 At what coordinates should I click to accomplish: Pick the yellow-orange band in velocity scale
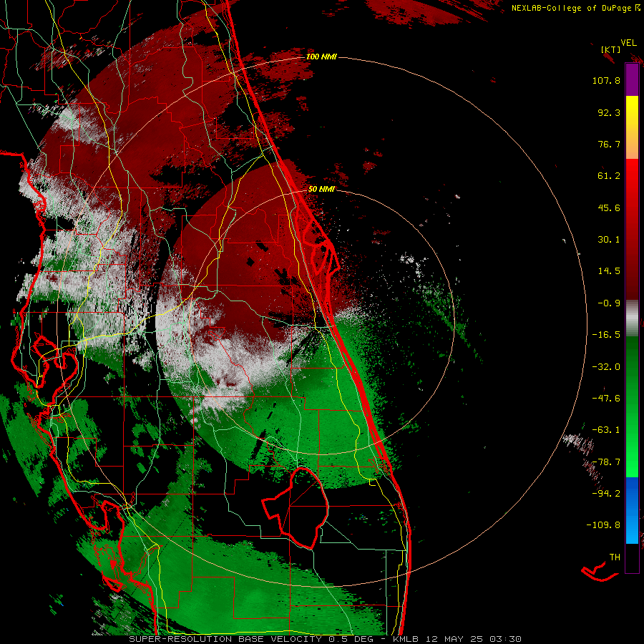632,127
